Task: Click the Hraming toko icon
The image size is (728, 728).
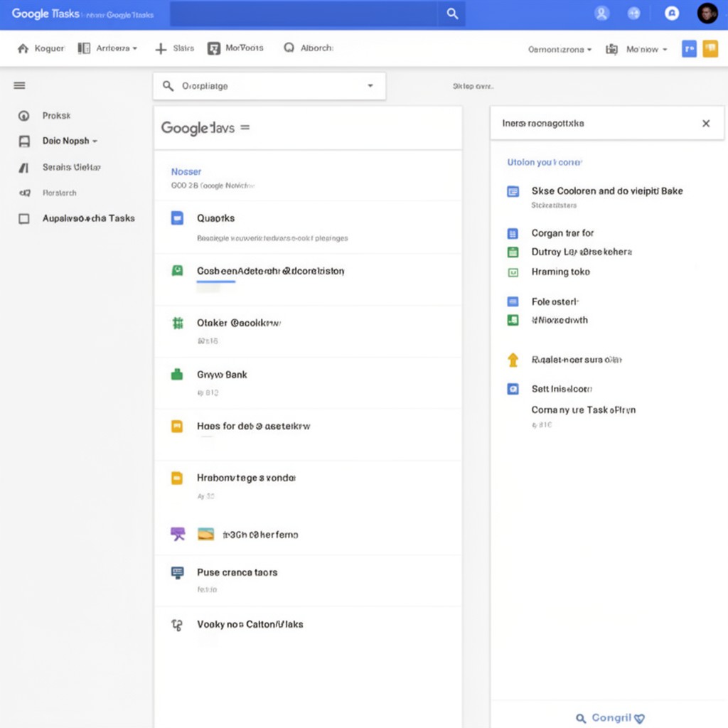Action: tap(513, 272)
